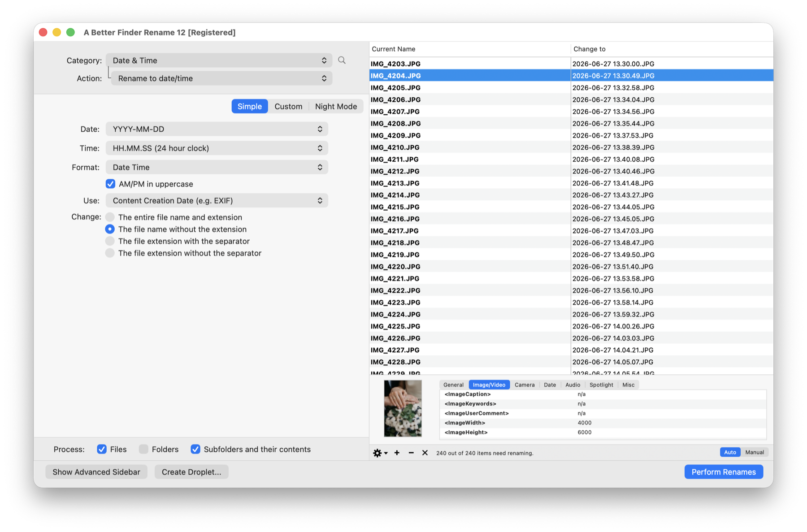
Task: Click the <ImageKeywords> metadata row
Action: (603, 404)
